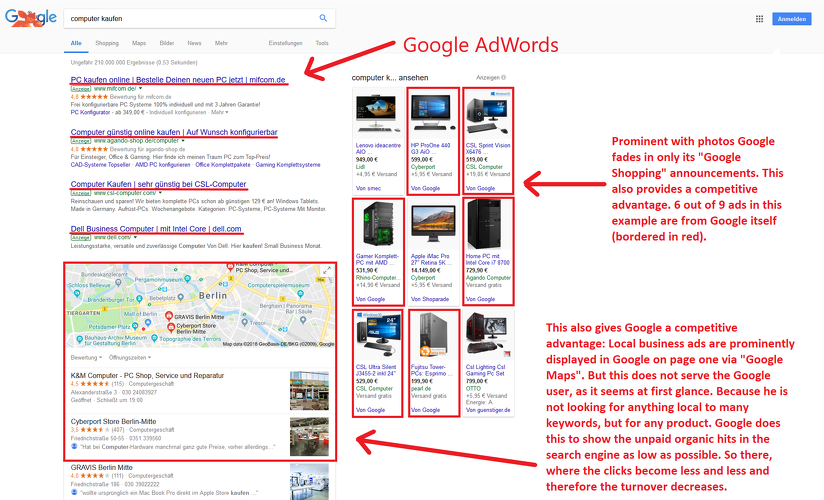Click OTTO seller name

point(473,389)
